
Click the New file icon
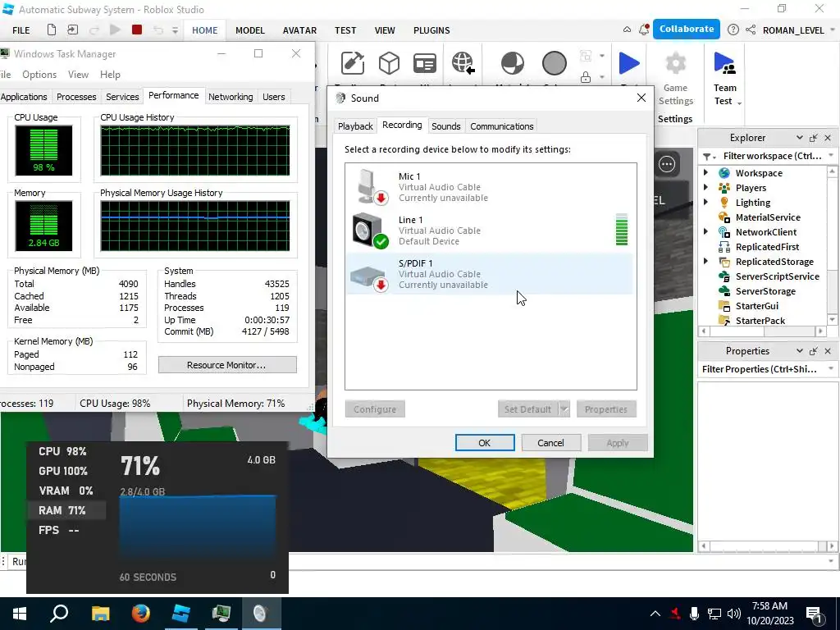52,30
